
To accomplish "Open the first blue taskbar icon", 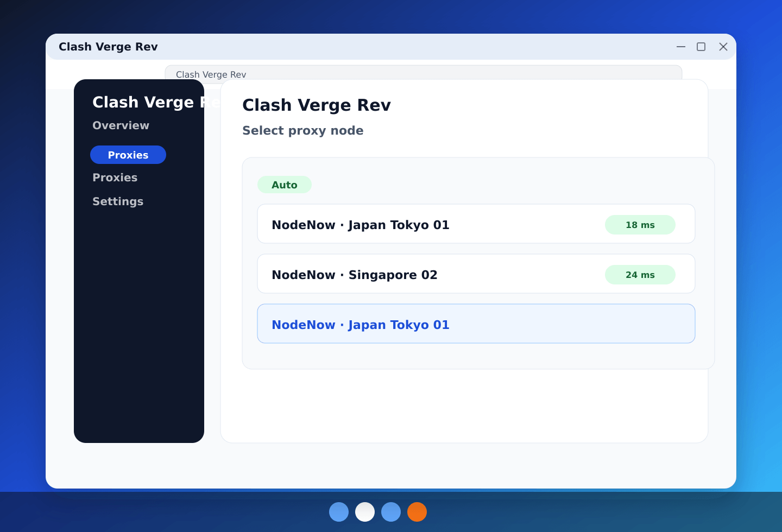I will 339,512.
